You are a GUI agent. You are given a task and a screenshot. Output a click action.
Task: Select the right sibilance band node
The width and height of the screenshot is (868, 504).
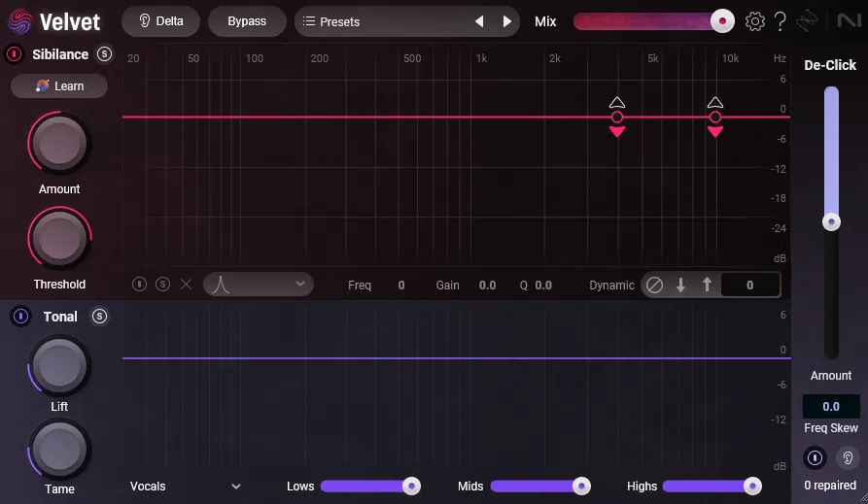[x=714, y=117]
